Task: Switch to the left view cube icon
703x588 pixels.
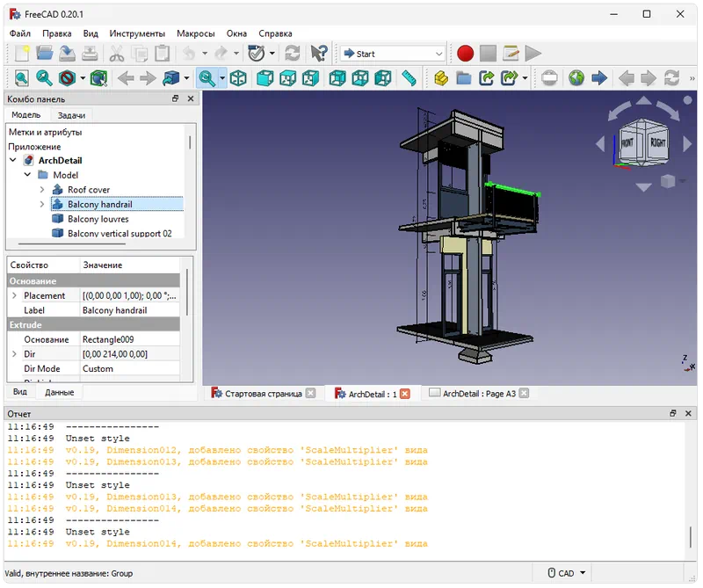Action: 383,78
